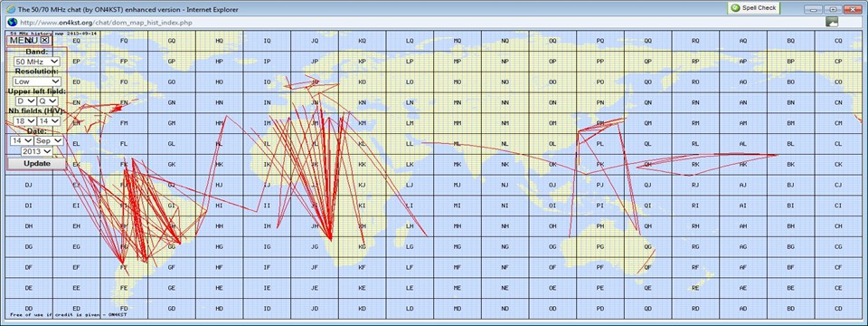
Task: Click the Internet Explorer logo in title bar
Action: point(11,8)
